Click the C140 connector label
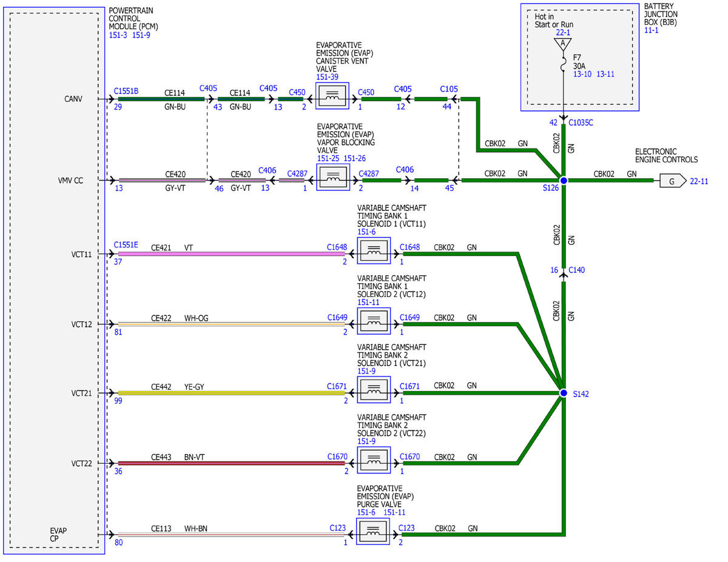This screenshot has width=728, height=562. point(577,270)
